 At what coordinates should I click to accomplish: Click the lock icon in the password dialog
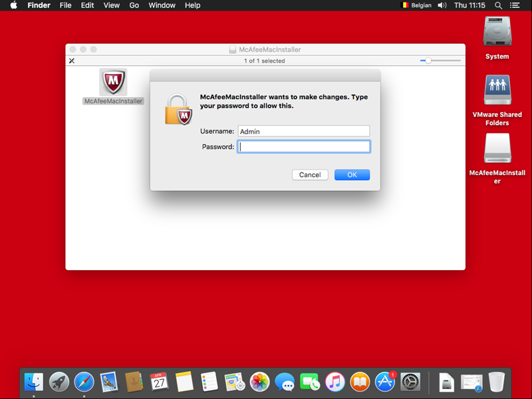coord(178,109)
